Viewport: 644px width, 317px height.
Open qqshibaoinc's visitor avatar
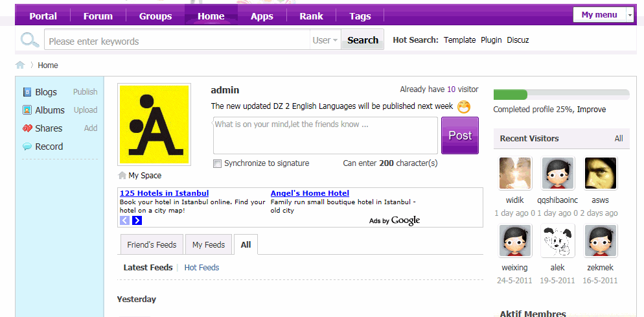(x=558, y=173)
